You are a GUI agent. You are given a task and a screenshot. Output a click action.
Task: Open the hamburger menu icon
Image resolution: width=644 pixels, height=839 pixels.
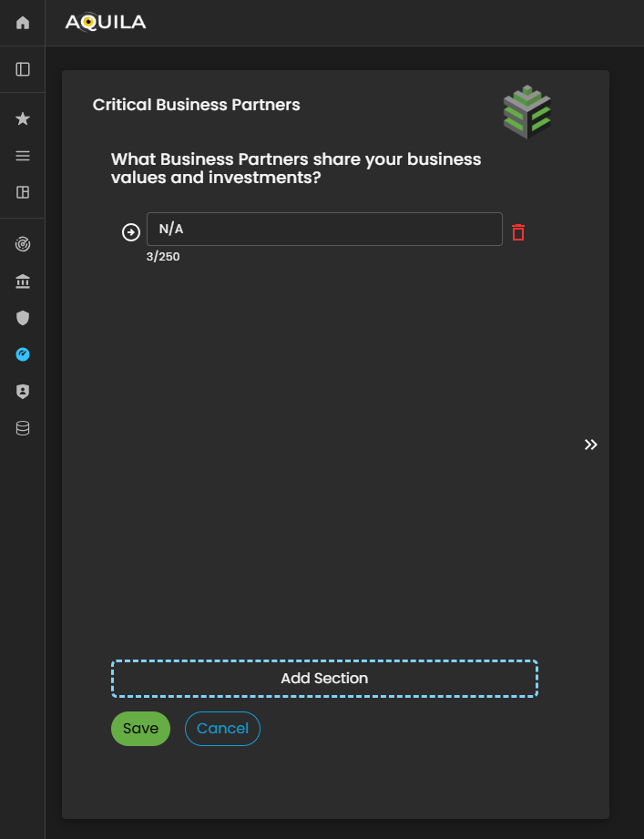[x=23, y=156]
